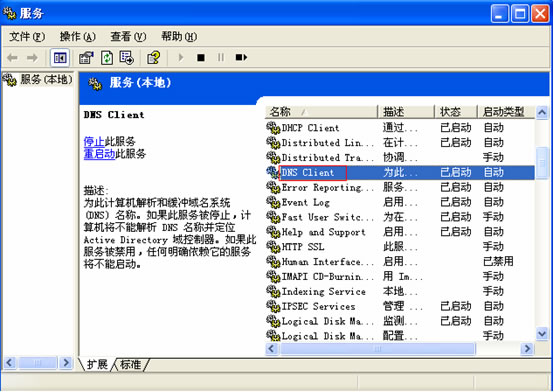Click the tree pane scroll-left arrow
Image resolution: width=554 pixels, height=392 pixels.
(x=10, y=363)
